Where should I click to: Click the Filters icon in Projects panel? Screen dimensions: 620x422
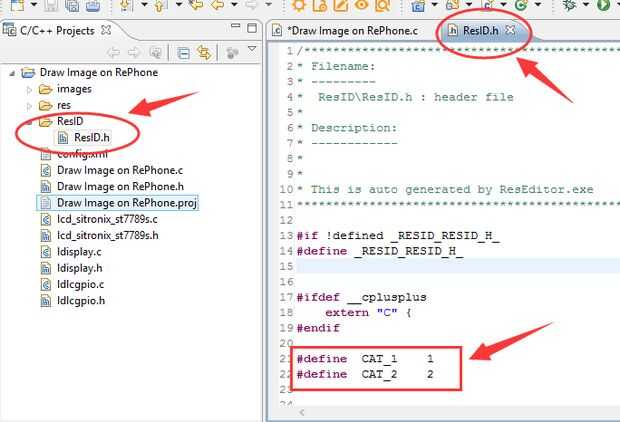[x=232, y=53]
